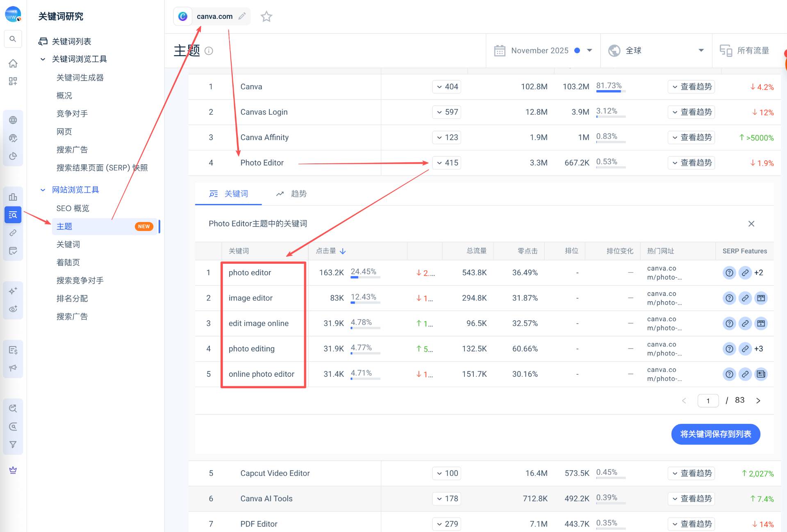Open 搜索竞争对手 in sidebar menu
The height and width of the screenshot is (532, 787).
tap(80, 280)
